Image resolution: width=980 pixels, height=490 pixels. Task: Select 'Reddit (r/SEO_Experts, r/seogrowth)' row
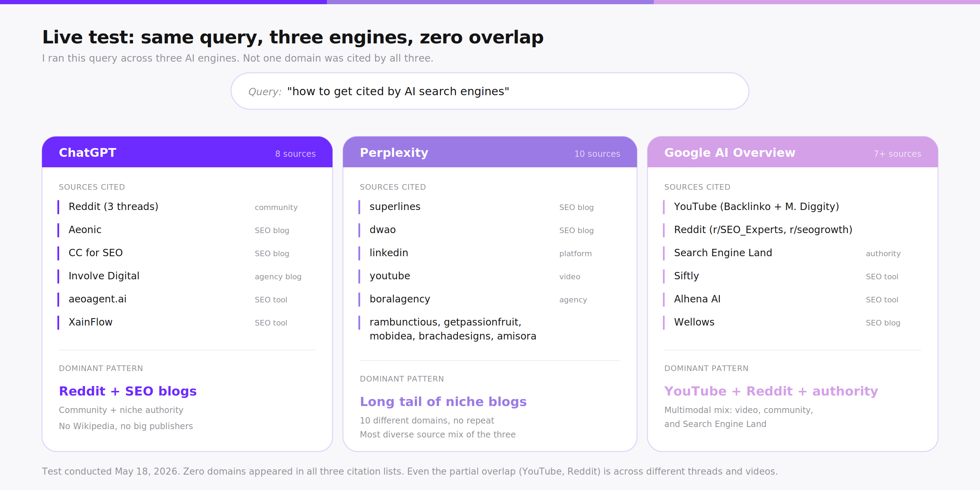792,230
